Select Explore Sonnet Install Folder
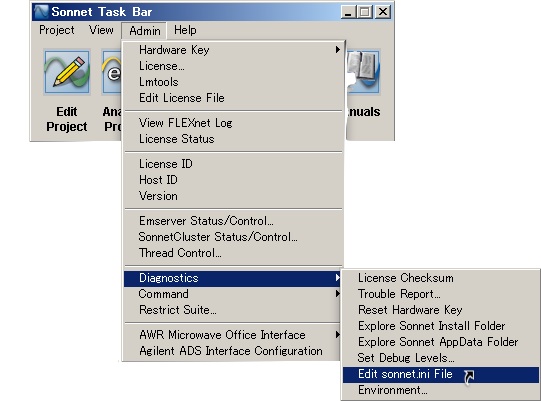The image size is (541, 401). 441,326
